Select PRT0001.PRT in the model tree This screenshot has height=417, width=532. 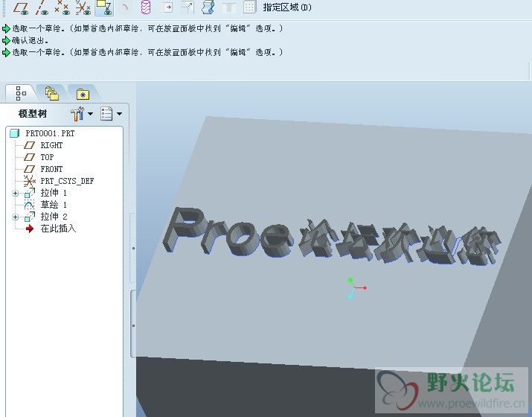(x=50, y=133)
